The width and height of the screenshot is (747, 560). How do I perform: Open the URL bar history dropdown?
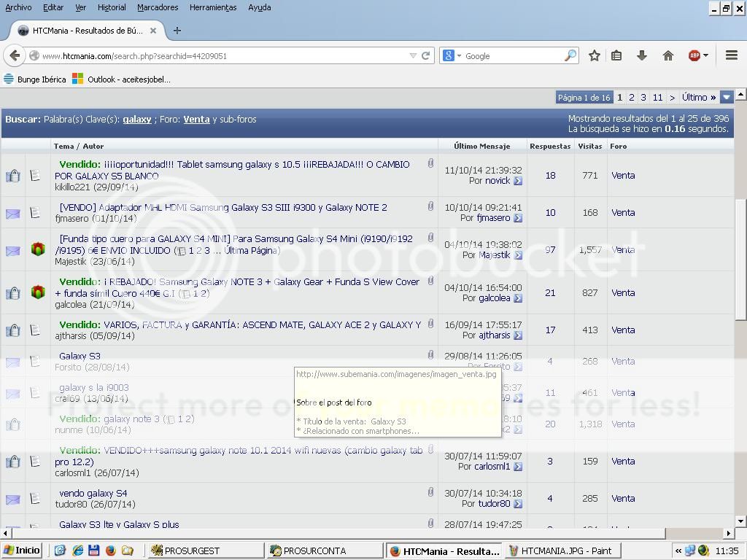pos(413,55)
